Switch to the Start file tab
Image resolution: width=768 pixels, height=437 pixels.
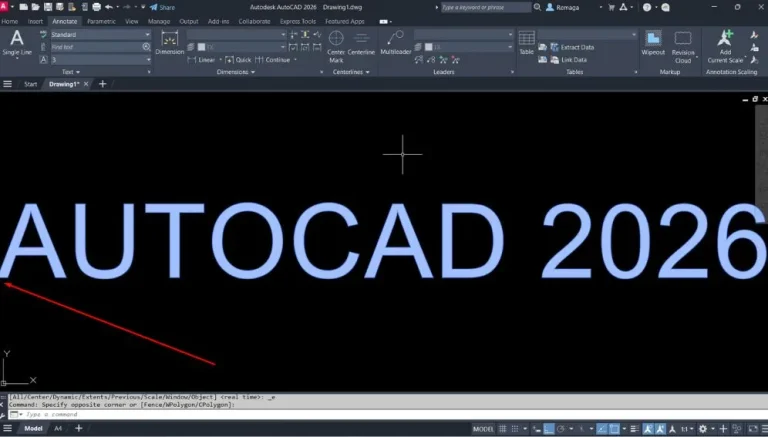point(30,84)
